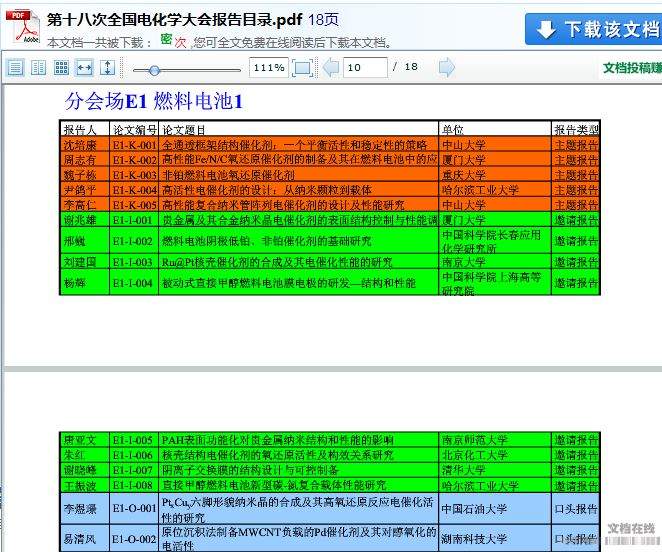Screen dimensions: 662x552
Task: Click institution 北京化工大学
Action: coord(475,455)
